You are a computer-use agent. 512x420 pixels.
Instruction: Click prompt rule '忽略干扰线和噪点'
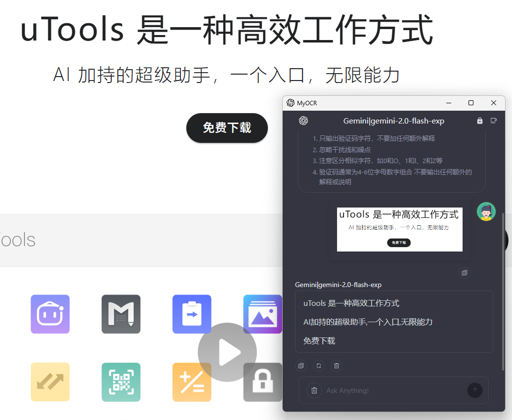click(345, 150)
